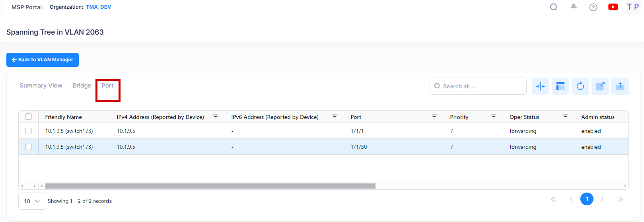The height and width of the screenshot is (222, 644).
Task: Switch to the Summary View tab
Action: [41, 86]
